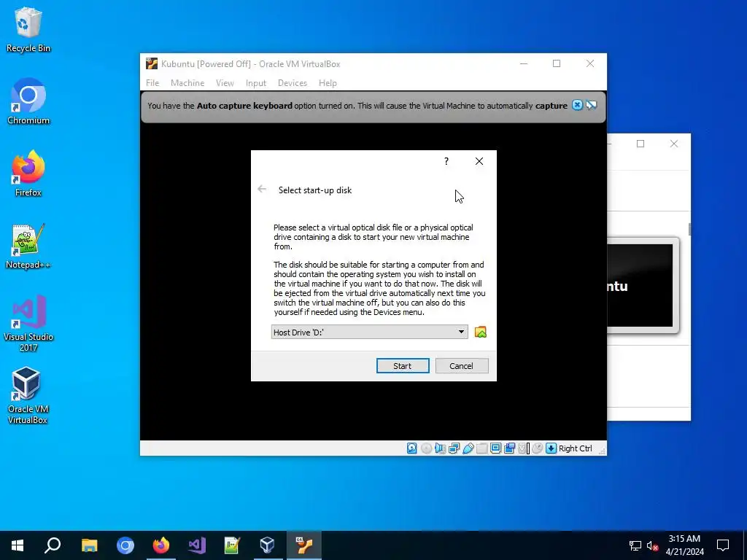Image resolution: width=747 pixels, height=560 pixels.
Task: Open the View menu
Action: (x=225, y=83)
